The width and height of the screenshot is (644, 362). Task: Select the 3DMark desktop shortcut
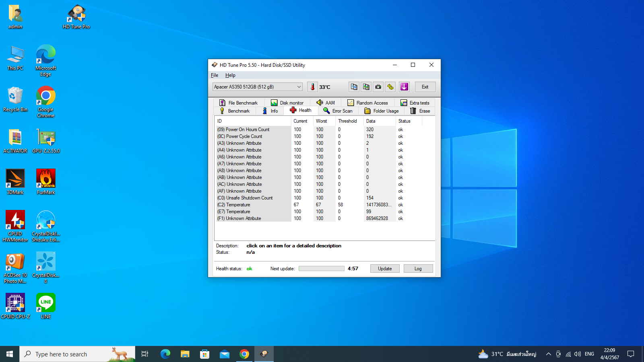click(x=15, y=183)
